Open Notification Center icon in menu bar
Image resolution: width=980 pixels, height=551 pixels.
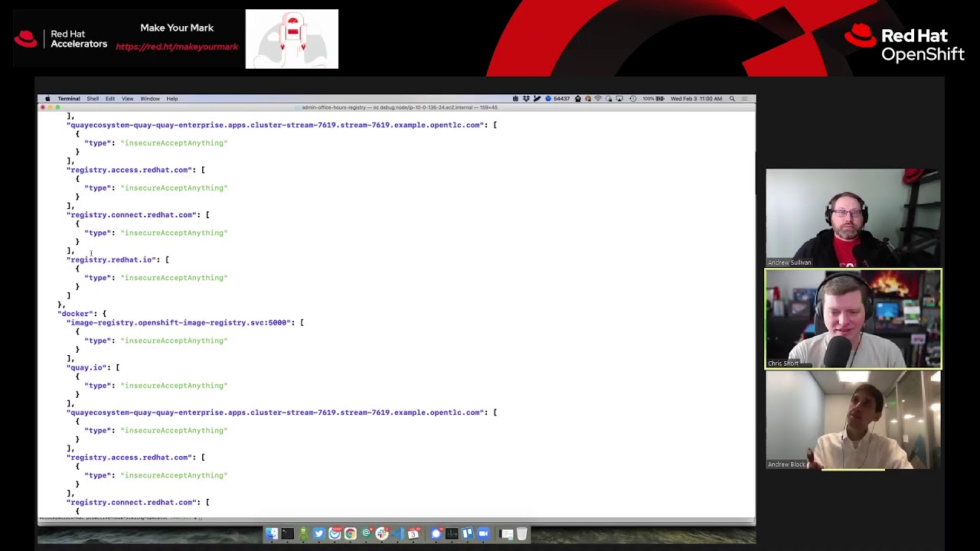744,99
